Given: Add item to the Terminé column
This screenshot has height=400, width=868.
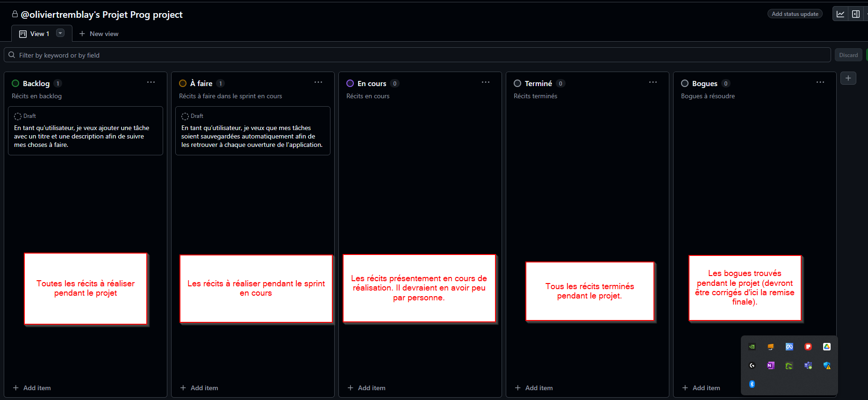Looking at the screenshot, I should point(534,388).
